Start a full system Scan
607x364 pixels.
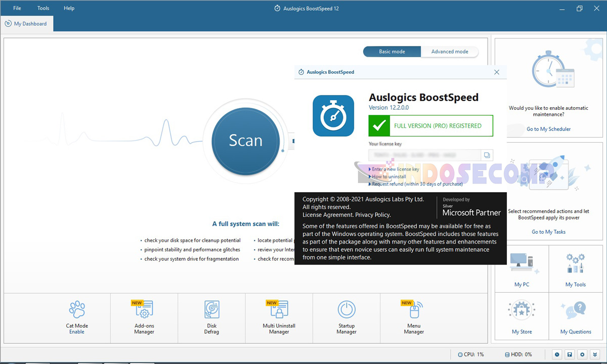coord(245,141)
